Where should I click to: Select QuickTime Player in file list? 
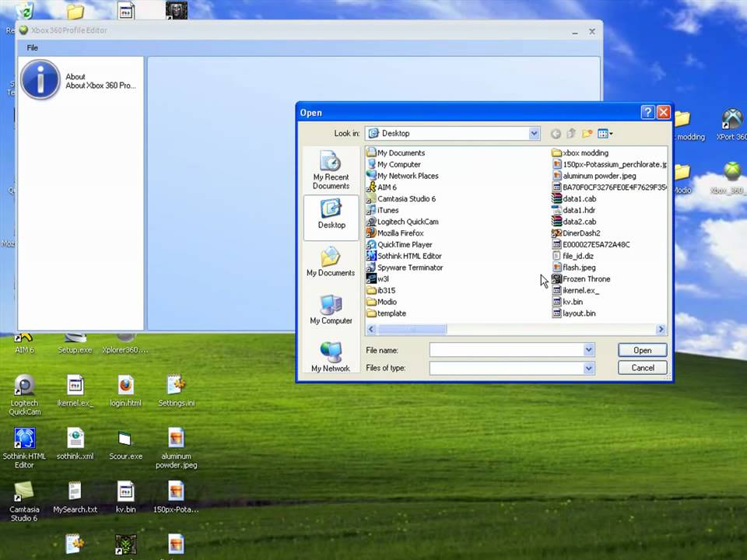[399, 244]
